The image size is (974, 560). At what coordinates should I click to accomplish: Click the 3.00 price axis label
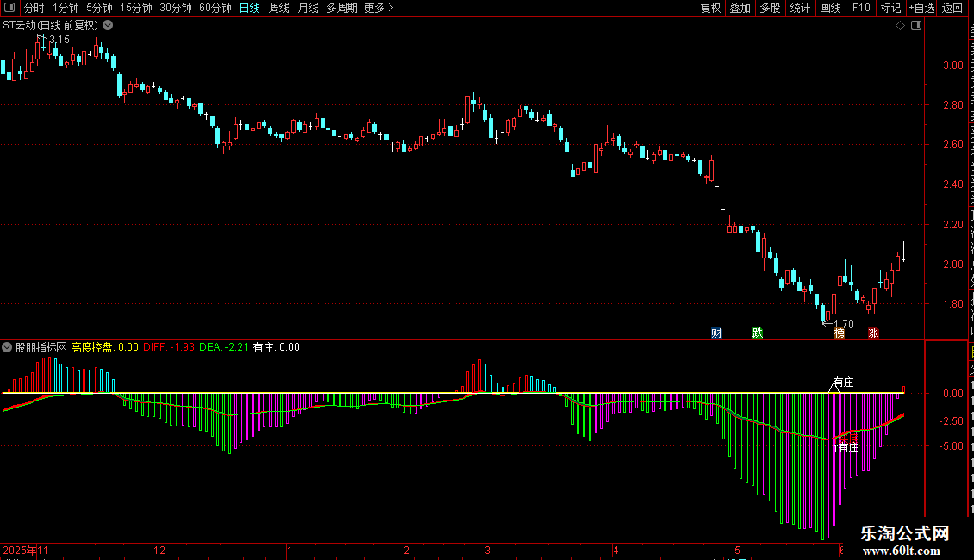[952, 65]
